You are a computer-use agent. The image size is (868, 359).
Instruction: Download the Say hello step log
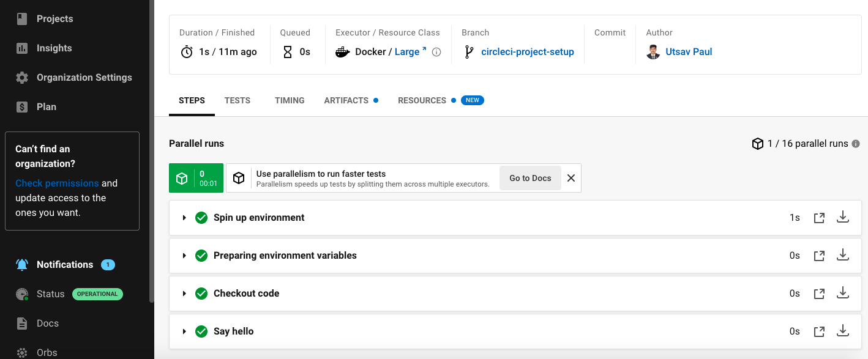[x=843, y=331]
